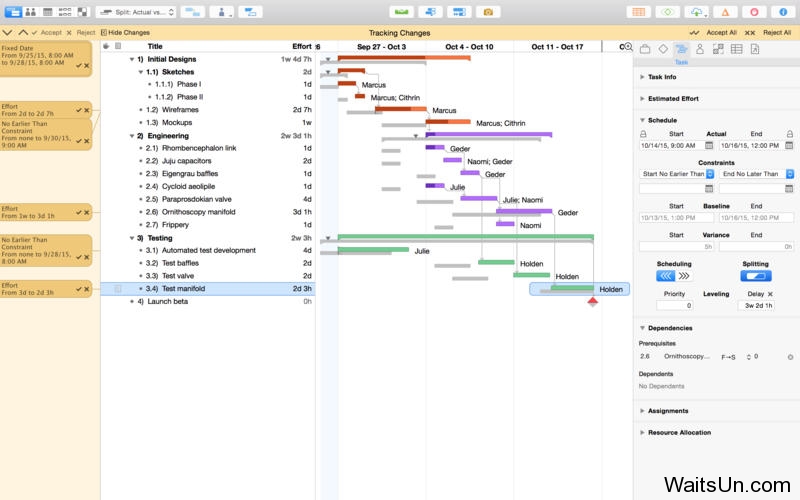This screenshot has height=500, width=800.
Task: Open the Network diagram view icon
Action: pos(65,12)
